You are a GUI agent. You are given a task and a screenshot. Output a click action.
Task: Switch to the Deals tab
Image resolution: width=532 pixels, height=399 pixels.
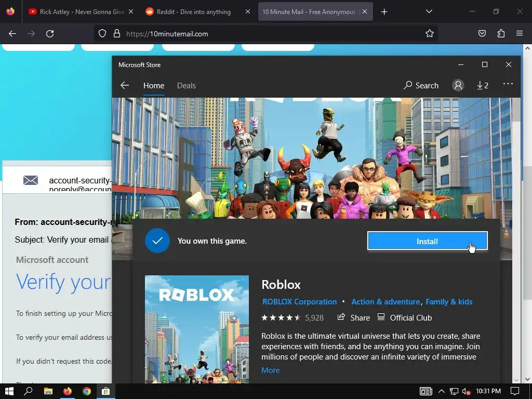187,86
